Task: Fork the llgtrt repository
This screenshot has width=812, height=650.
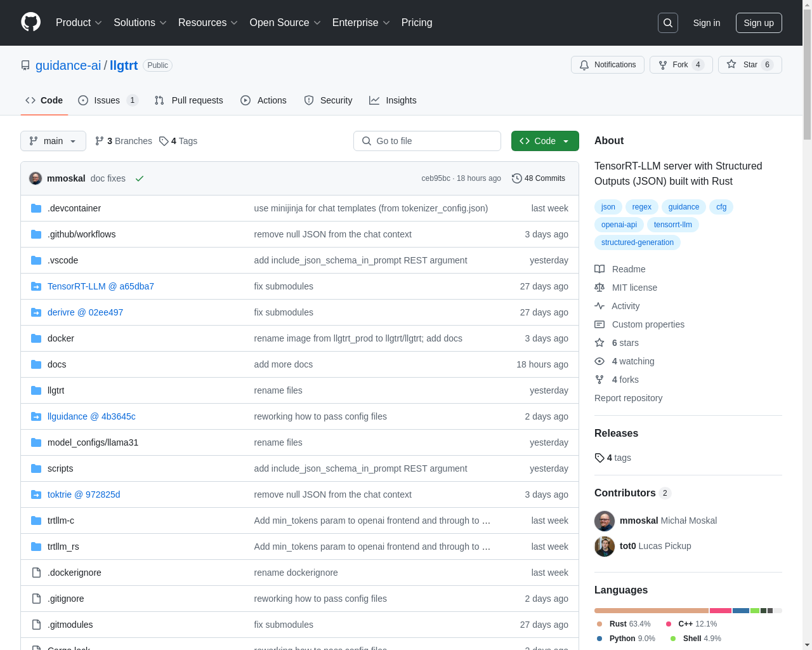Action: (x=681, y=65)
